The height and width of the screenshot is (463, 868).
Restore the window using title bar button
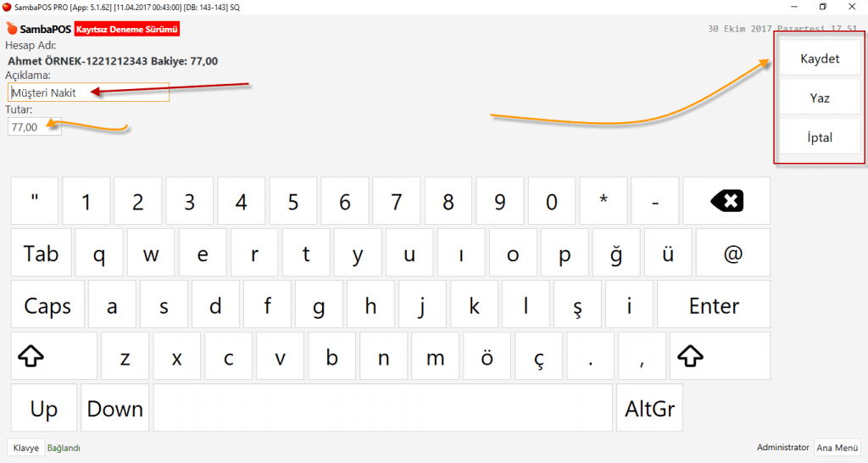822,7
